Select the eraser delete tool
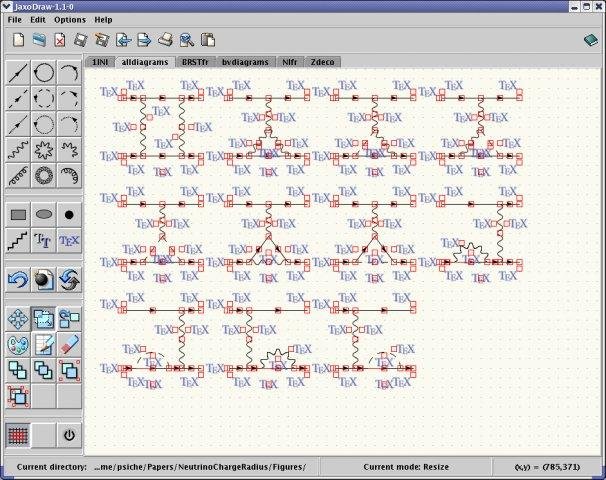 [69, 344]
